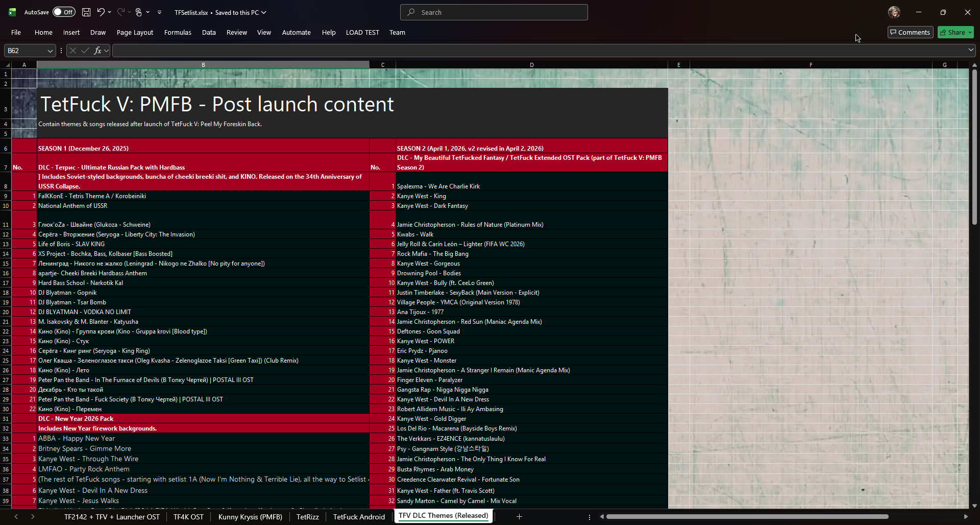Click the TFSetlist.xlsx filename in the title bar
The width and height of the screenshot is (980, 525).
pyautogui.click(x=192, y=12)
